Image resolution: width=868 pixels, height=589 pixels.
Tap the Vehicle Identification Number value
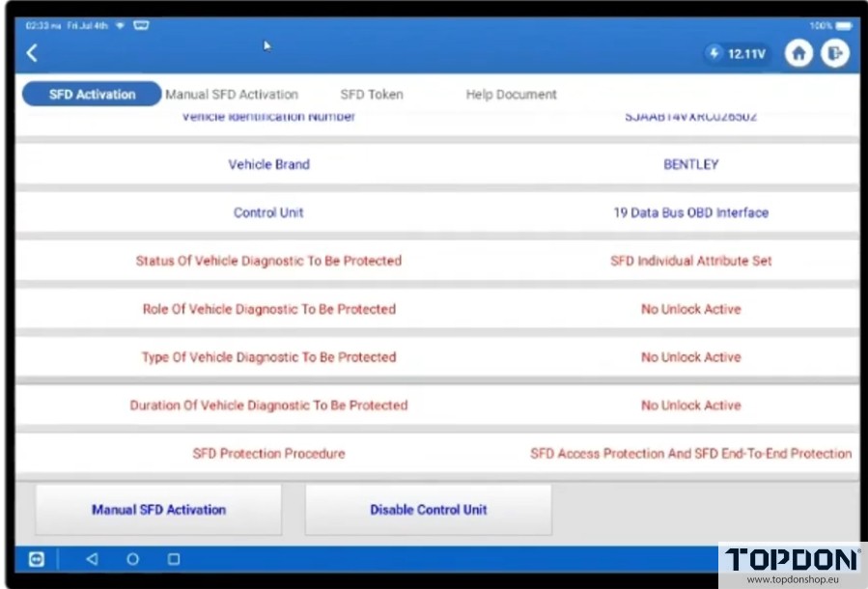pyautogui.click(x=690, y=116)
